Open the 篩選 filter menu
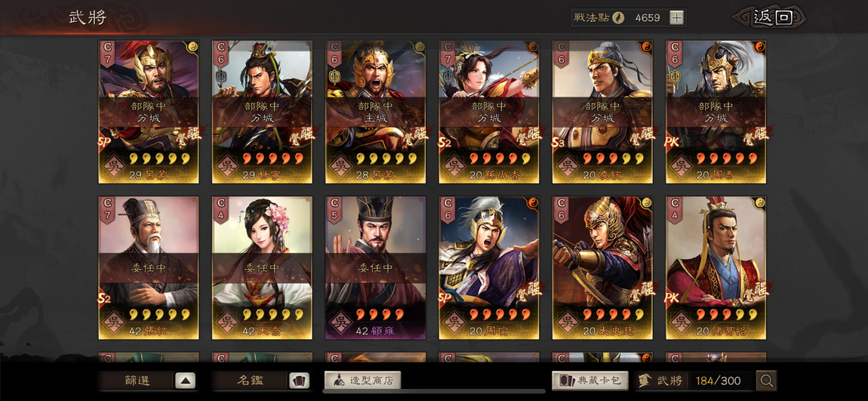 [x=136, y=381]
